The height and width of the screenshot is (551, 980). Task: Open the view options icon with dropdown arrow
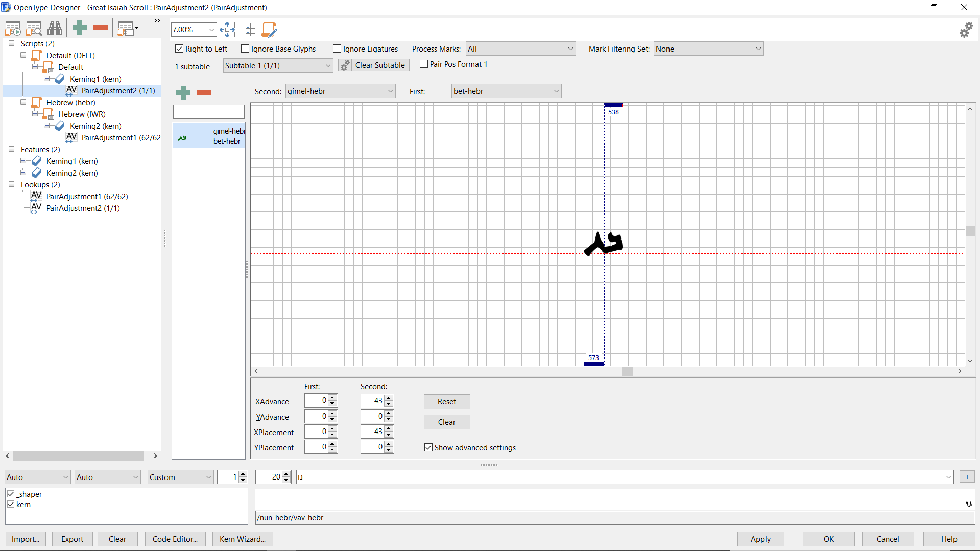pos(128,29)
